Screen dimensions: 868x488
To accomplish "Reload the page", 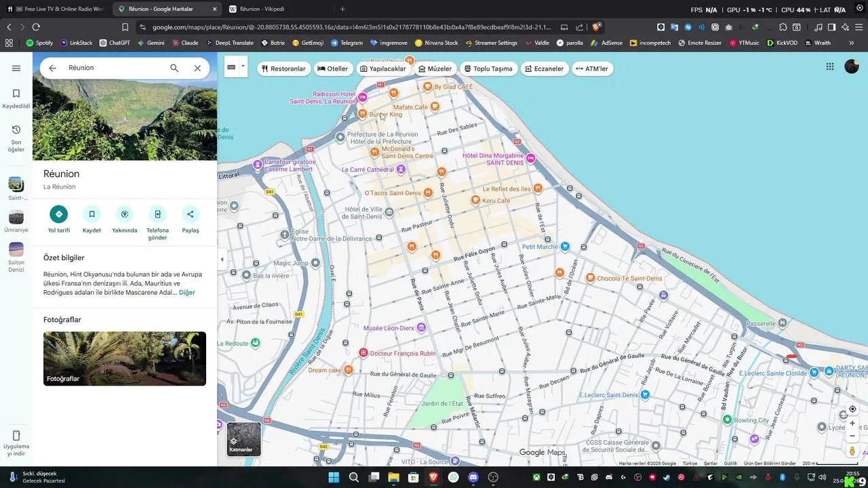I will tap(36, 27).
